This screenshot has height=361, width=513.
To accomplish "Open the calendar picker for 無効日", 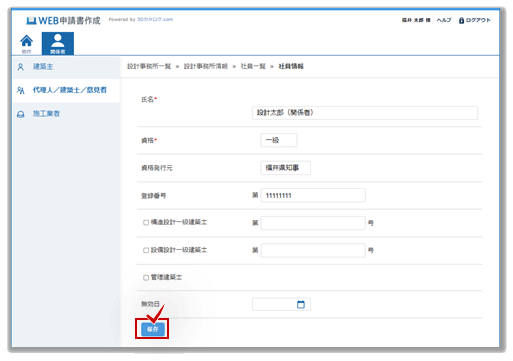I will point(301,304).
